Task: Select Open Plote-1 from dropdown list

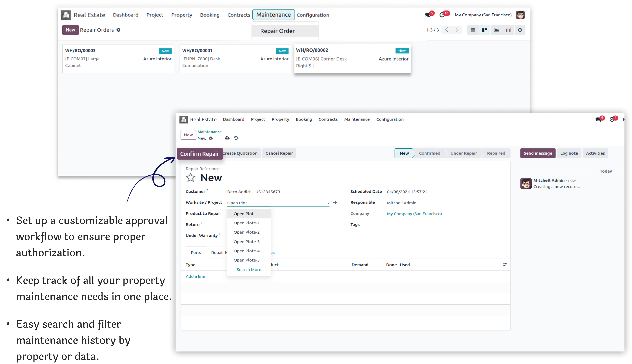Action: [x=249, y=223]
